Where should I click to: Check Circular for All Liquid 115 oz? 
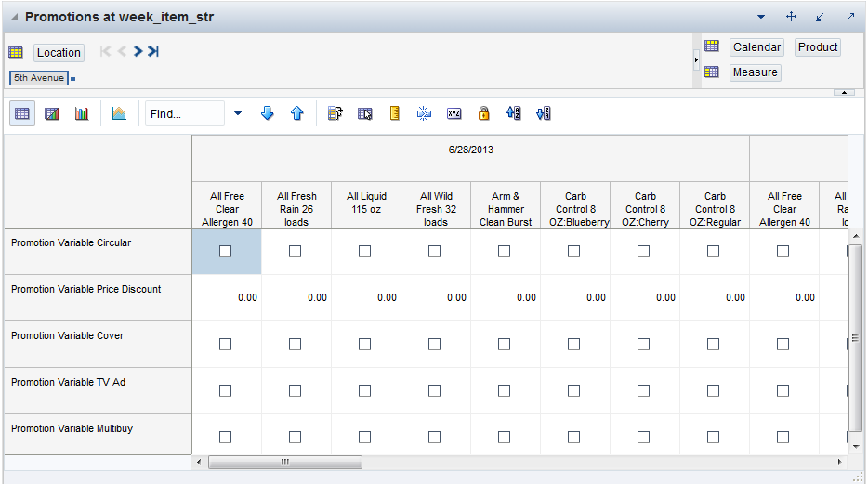coord(365,252)
